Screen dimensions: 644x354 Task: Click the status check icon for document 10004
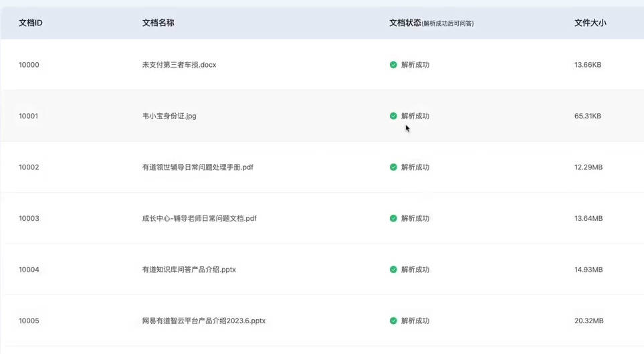pos(393,269)
